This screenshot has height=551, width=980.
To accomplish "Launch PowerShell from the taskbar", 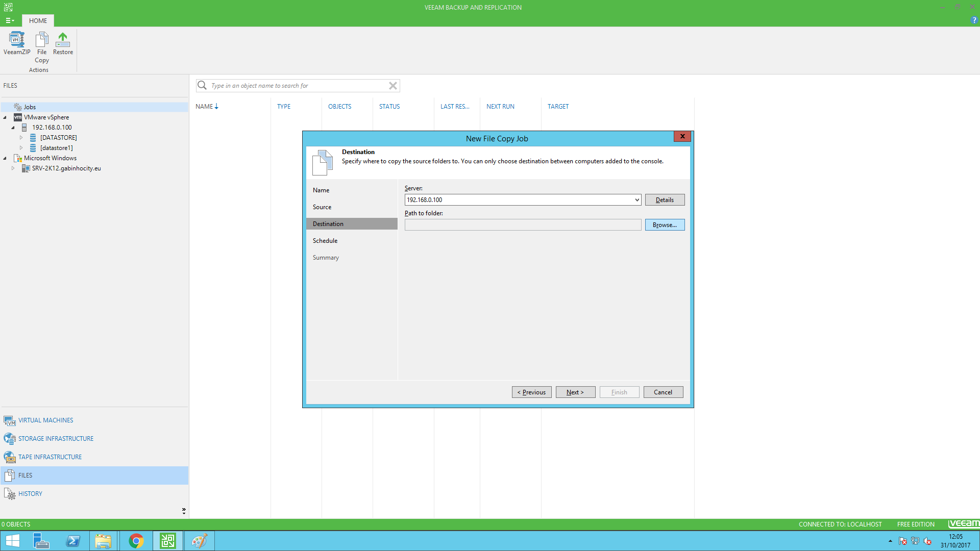I will click(x=72, y=541).
